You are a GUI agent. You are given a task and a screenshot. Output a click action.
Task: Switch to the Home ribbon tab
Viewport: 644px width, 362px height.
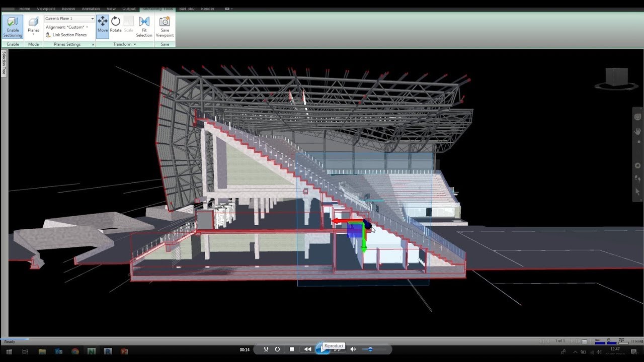pyautogui.click(x=25, y=9)
